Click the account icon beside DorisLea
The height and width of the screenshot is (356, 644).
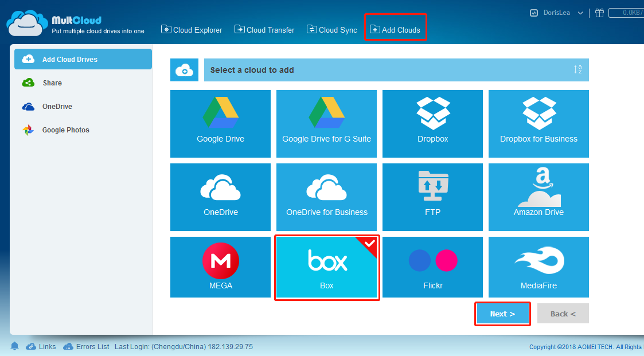pyautogui.click(x=533, y=13)
